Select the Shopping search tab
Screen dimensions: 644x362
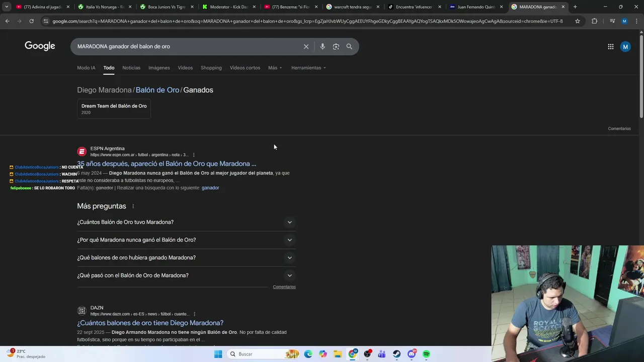(x=211, y=68)
